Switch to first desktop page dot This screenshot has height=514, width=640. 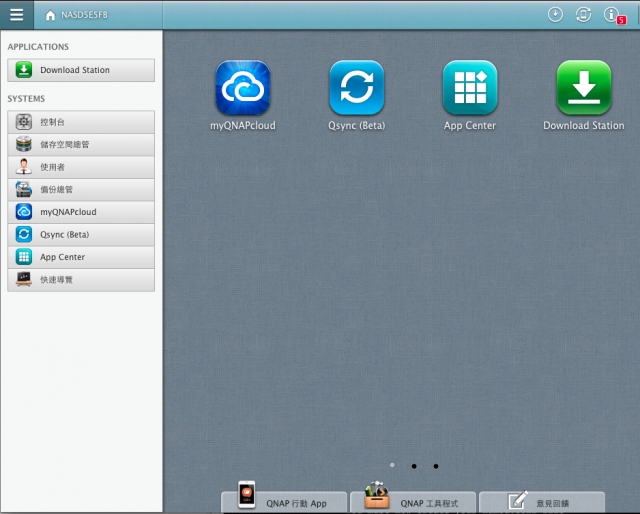[x=392, y=465]
